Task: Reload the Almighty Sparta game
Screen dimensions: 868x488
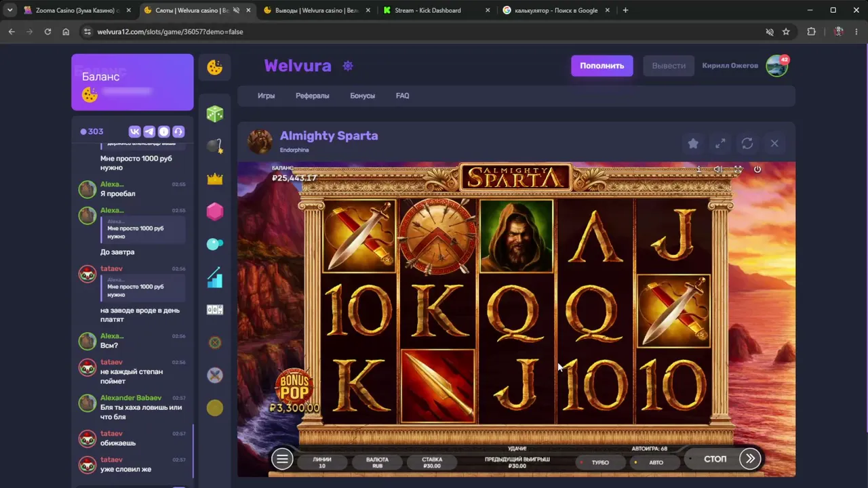Action: click(x=747, y=143)
